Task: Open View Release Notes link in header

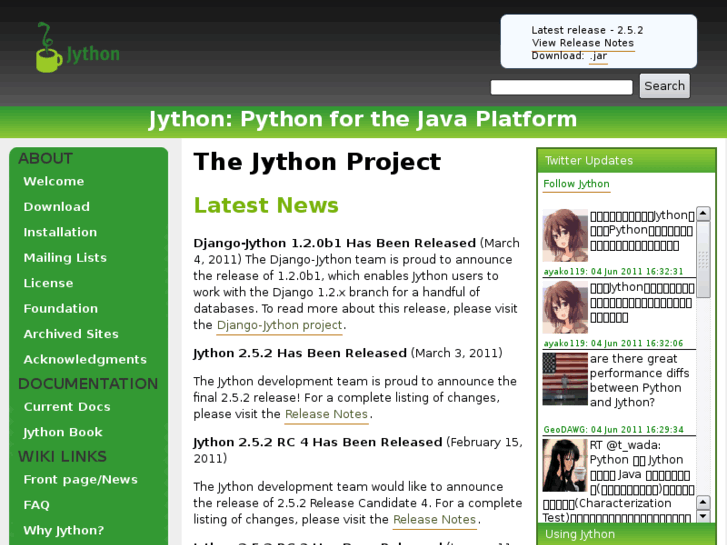Action: (x=583, y=43)
